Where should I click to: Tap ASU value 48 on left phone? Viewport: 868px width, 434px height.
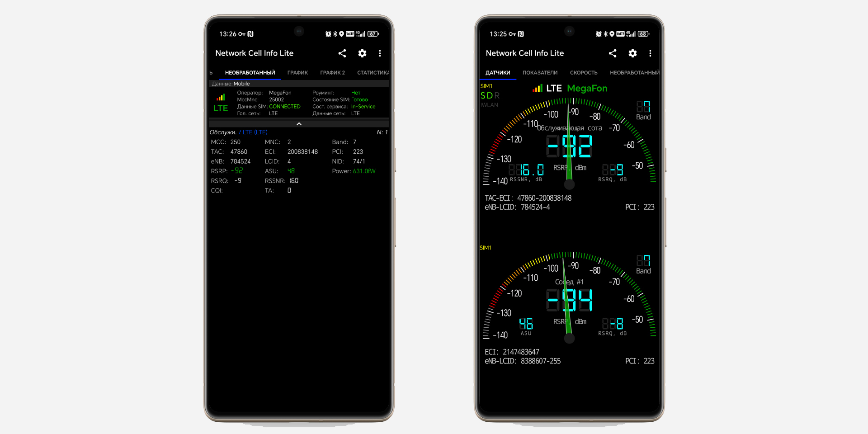click(291, 171)
